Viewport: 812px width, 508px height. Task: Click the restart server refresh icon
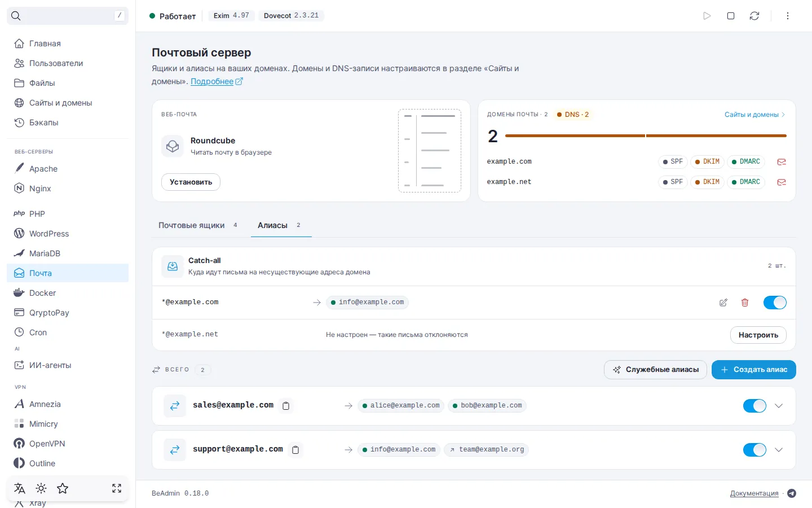(754, 16)
